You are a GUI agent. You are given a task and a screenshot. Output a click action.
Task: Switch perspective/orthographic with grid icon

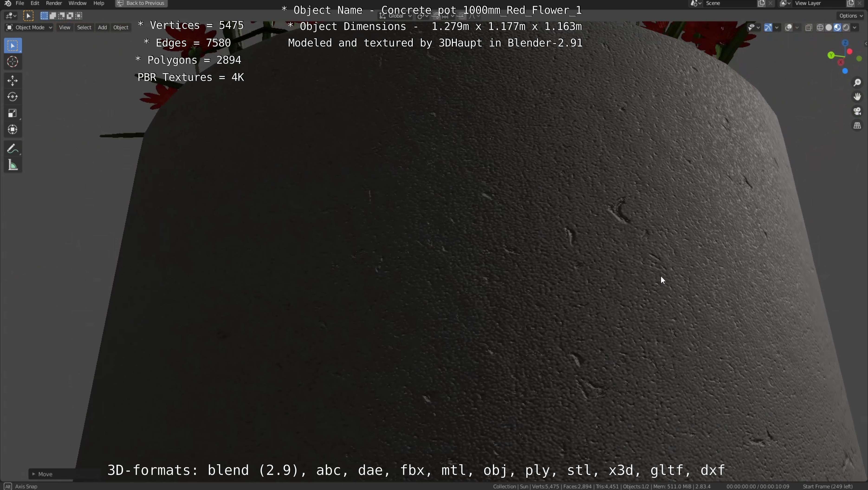tap(857, 126)
